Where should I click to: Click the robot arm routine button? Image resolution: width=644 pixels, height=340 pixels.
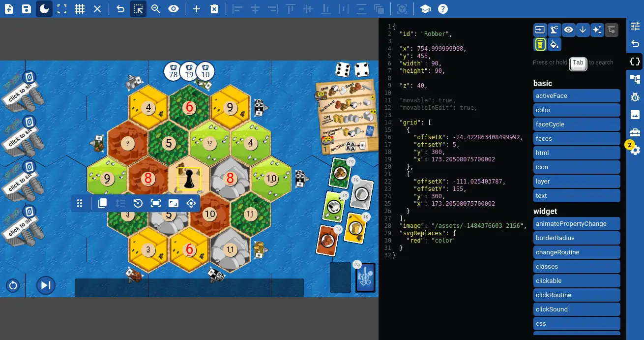point(555,30)
